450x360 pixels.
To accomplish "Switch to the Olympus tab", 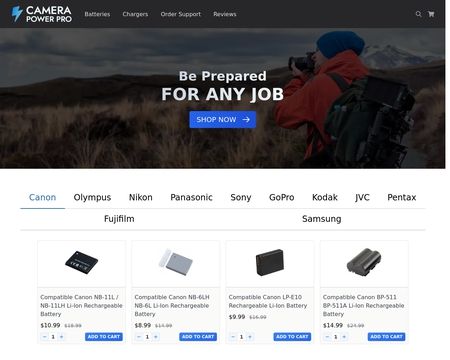I will (x=92, y=197).
